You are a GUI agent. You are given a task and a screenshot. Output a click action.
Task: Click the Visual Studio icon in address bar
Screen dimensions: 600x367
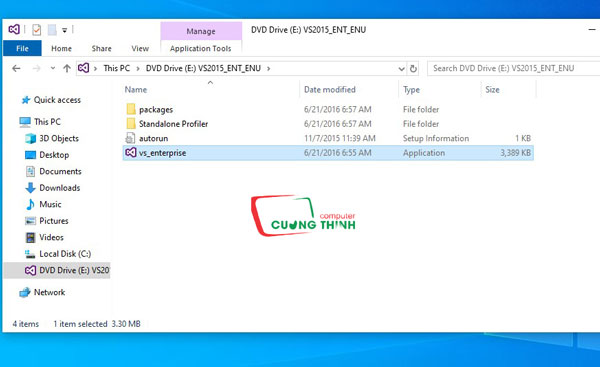coord(83,68)
